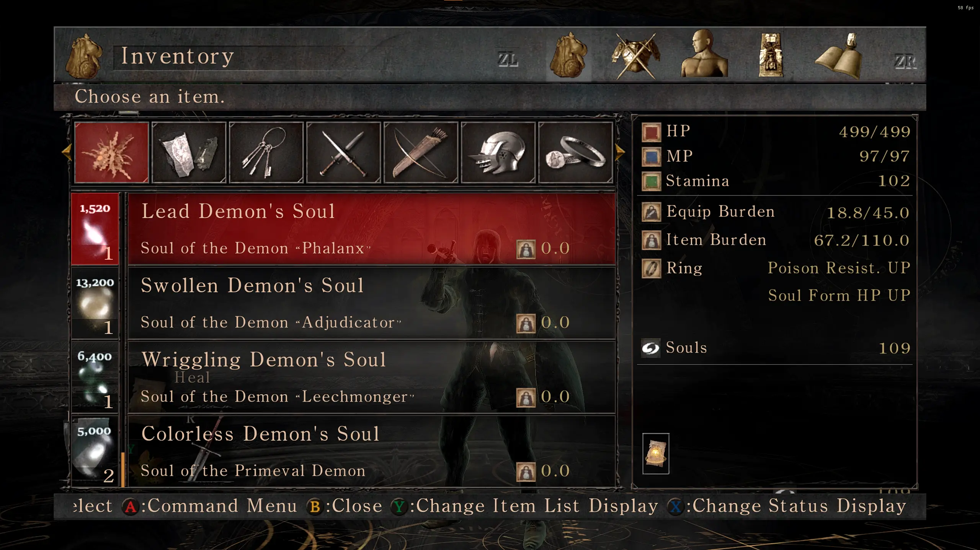Screen dimensions: 980x550
Task: Click the B Close prompt
Action: [345, 506]
